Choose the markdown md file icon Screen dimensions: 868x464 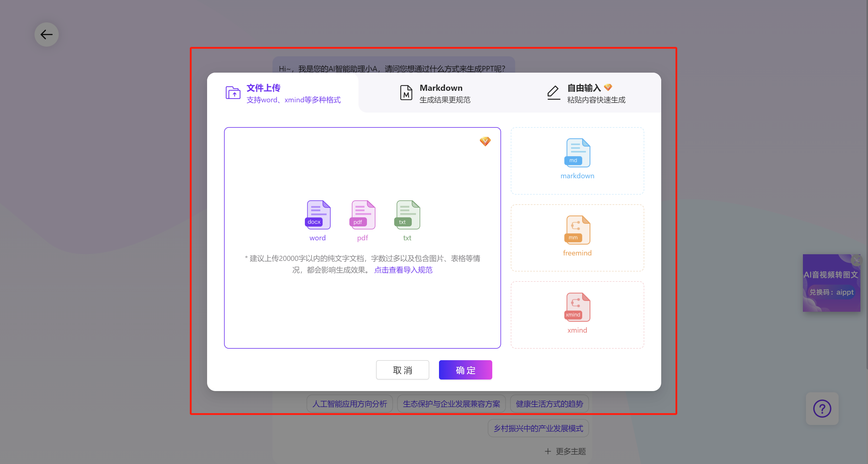(578, 153)
